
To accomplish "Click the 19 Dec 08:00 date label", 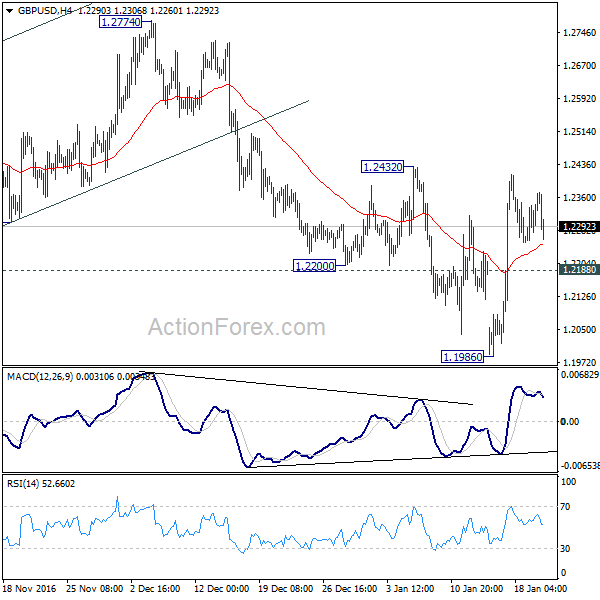I will click(285, 589).
